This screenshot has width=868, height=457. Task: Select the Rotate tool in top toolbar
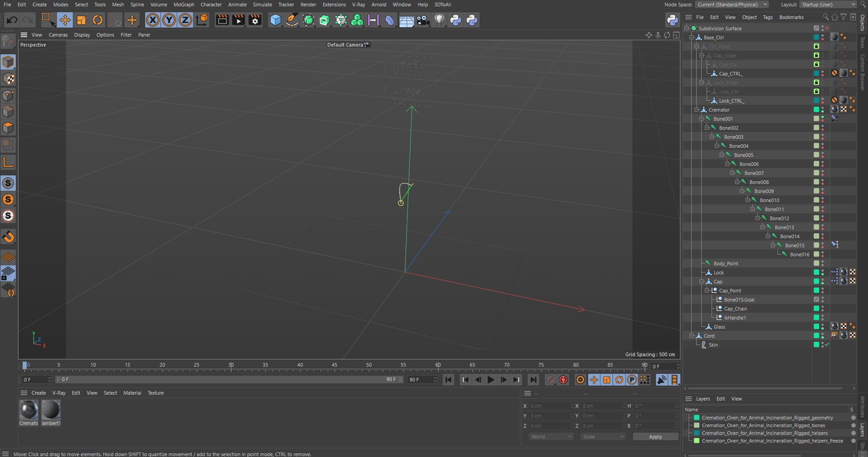98,20
